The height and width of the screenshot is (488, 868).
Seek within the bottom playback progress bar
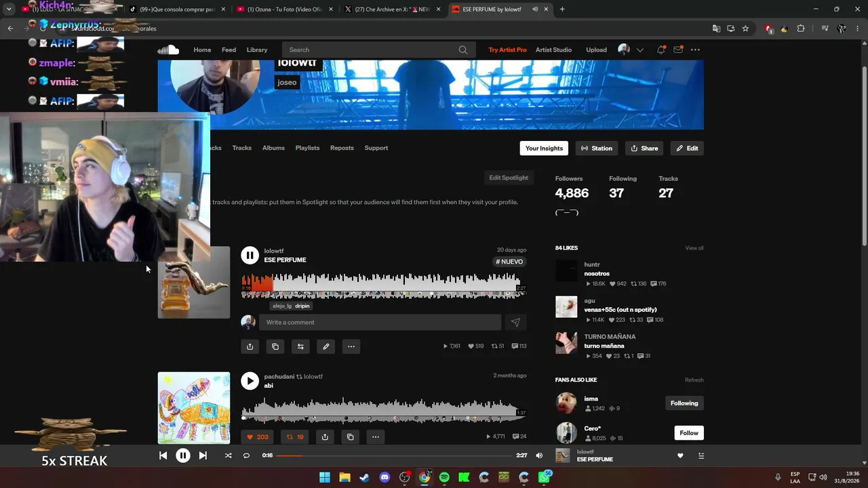pos(394,455)
